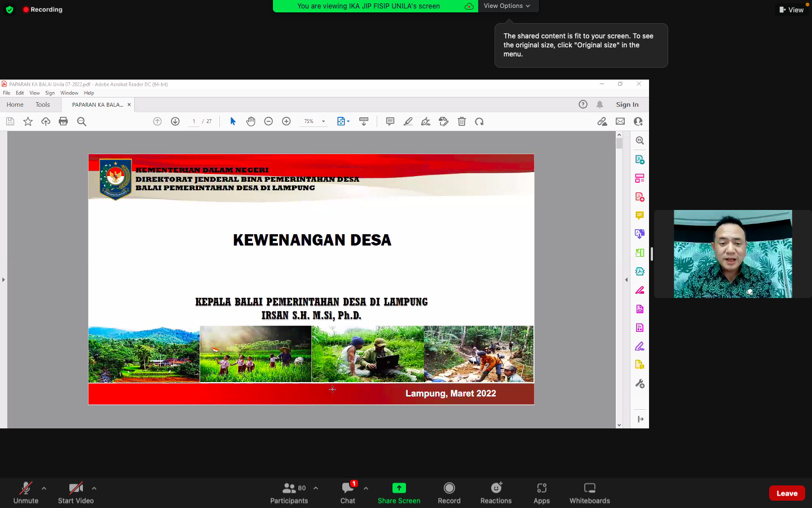Screen dimensions: 812x508
Task: Unmute the microphone in Zoom
Action: click(x=26, y=492)
